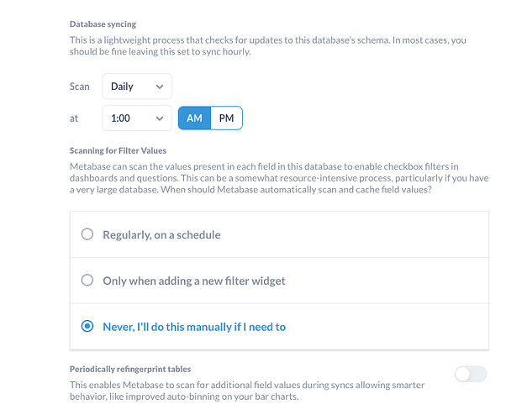Click the Regularly, on a schedule label text
Screen dimensions: 506x420
(161, 235)
